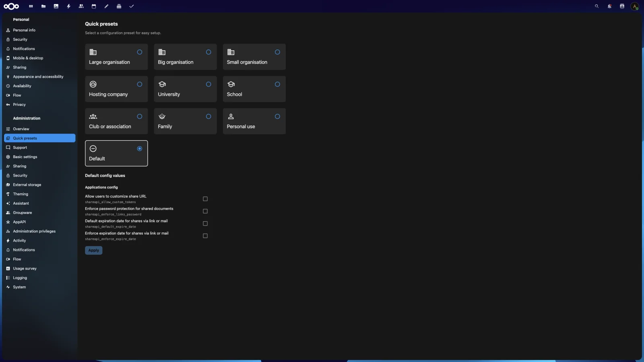Viewport: 644px width, 362px height.
Task: Open the Files app folder icon
Action: (x=43, y=6)
